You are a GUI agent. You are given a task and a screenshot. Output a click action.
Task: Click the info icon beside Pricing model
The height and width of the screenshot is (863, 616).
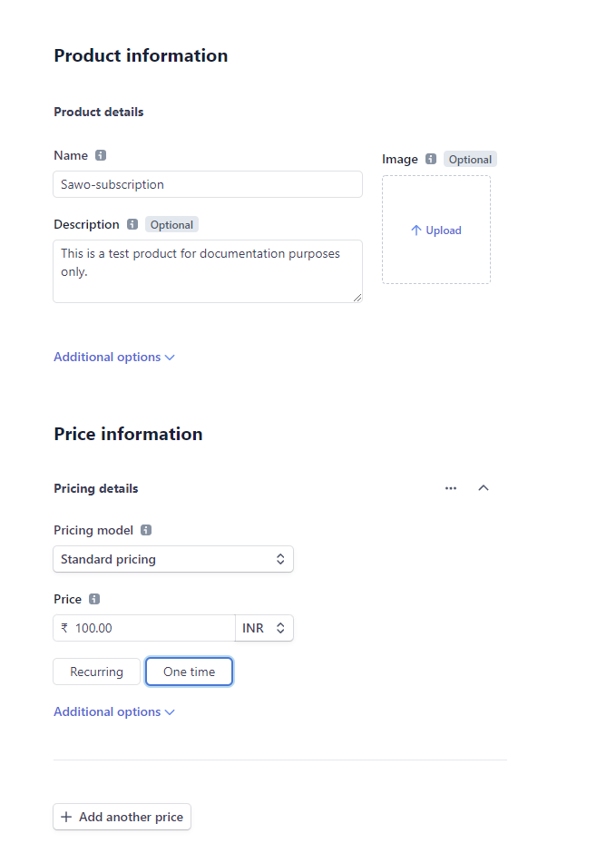coord(146,530)
